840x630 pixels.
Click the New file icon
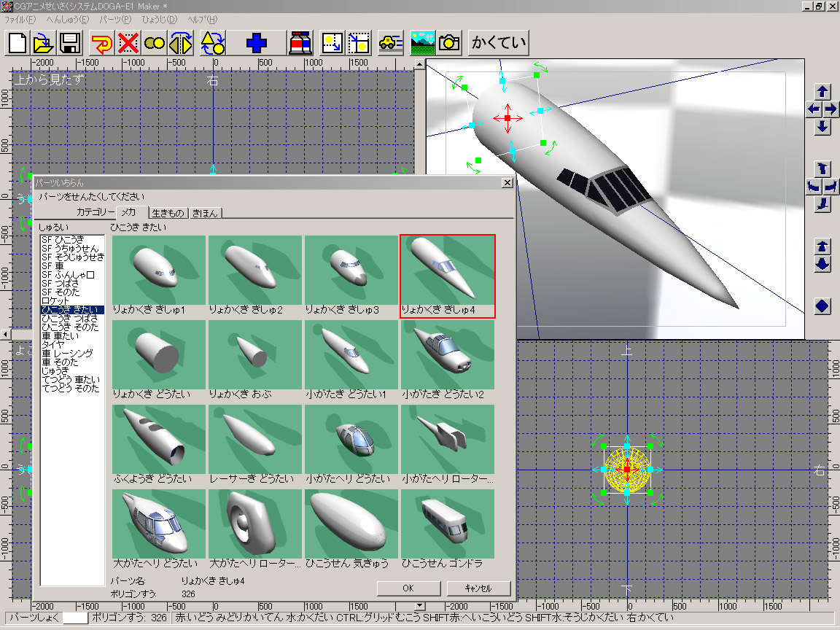[17, 43]
